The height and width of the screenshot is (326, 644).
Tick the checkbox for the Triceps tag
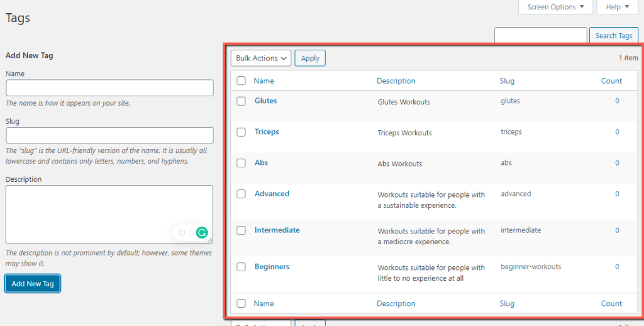pyautogui.click(x=241, y=132)
